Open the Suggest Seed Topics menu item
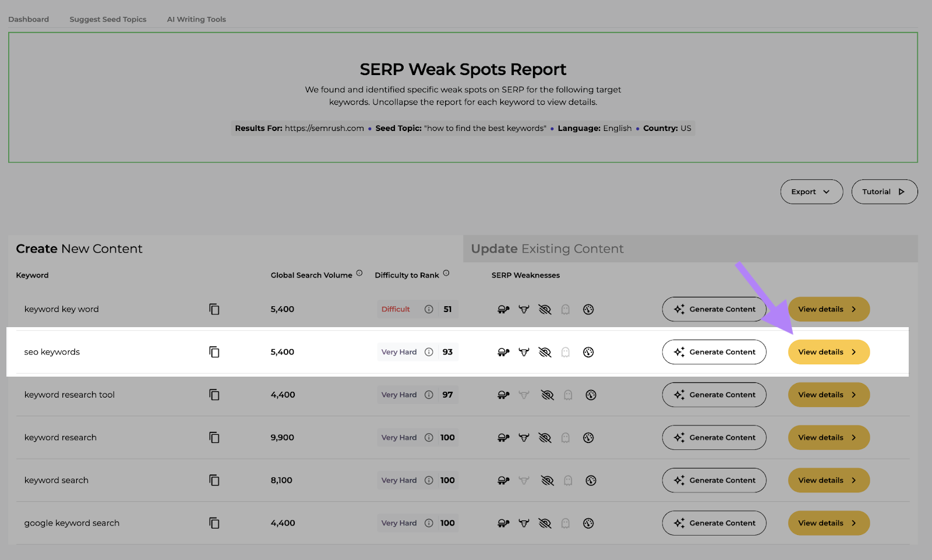This screenshot has width=932, height=560. [x=108, y=19]
